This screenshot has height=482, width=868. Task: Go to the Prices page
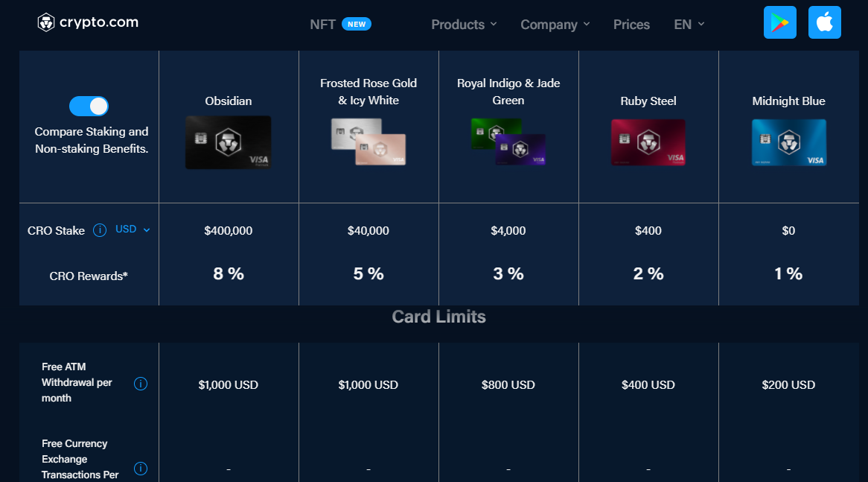click(x=631, y=25)
